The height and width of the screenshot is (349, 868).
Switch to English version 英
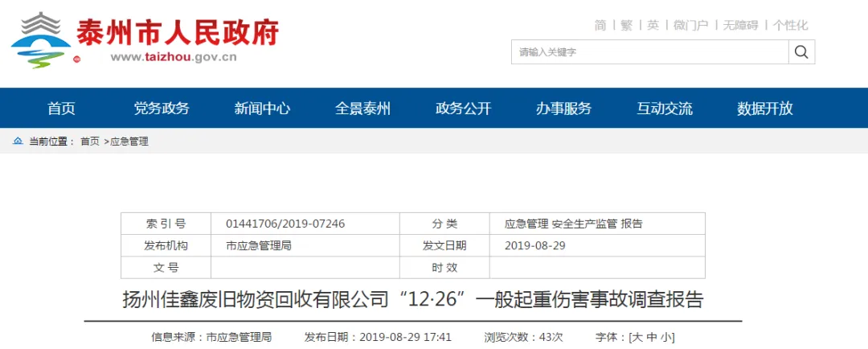click(x=653, y=25)
